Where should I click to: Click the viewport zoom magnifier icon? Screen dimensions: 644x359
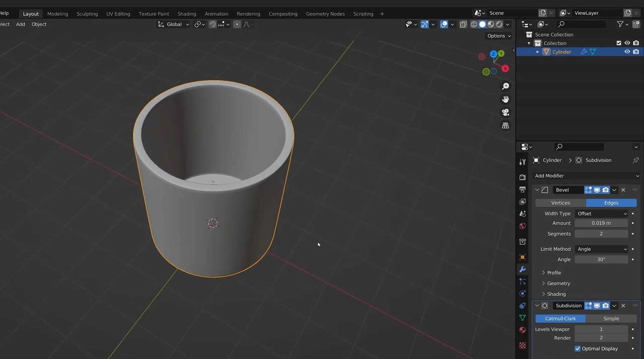(506, 86)
